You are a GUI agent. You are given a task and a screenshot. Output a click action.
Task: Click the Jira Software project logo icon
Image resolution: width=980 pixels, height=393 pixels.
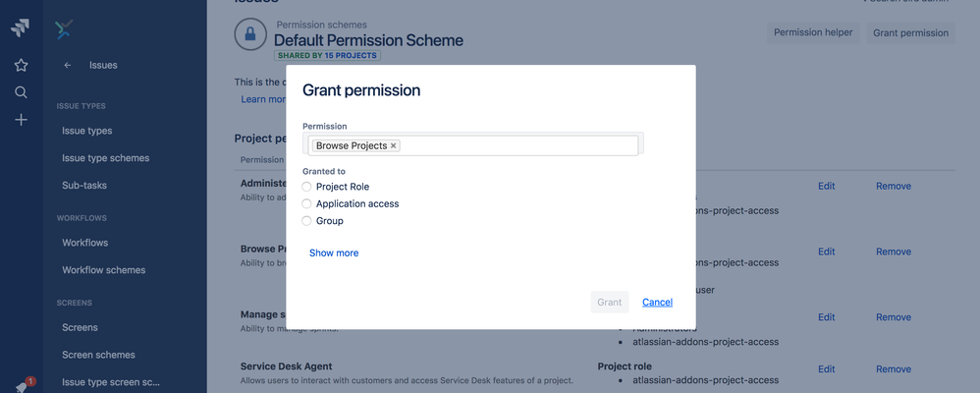pyautogui.click(x=64, y=28)
